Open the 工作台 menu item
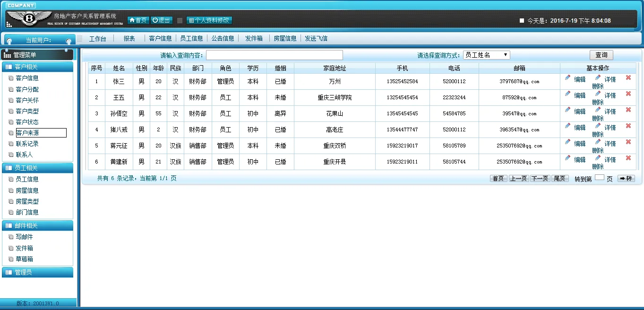Viewport: 644px width, 310px height. (98, 38)
